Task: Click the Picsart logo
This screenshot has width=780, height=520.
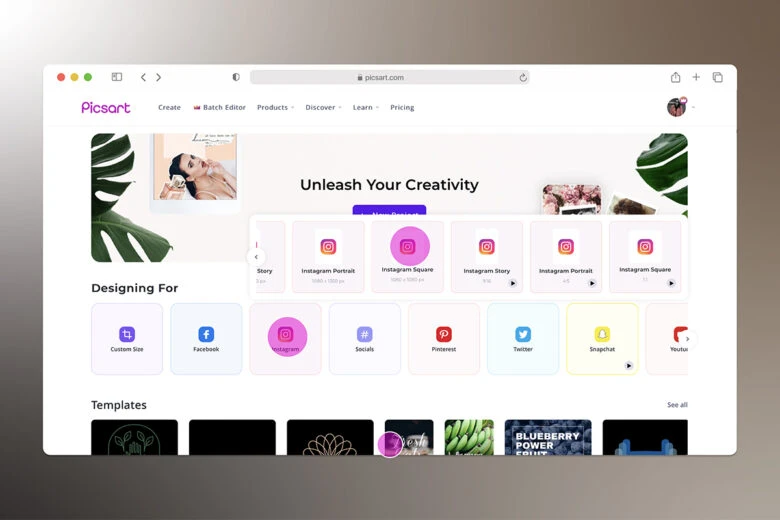Action: pyautogui.click(x=106, y=107)
